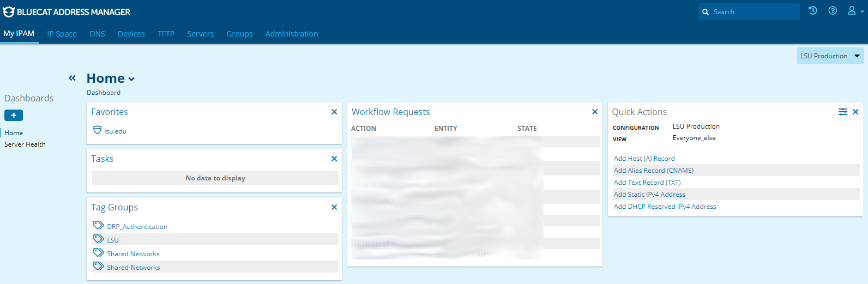Viewport: 868px width, 284px height.
Task: Click the ACTION column header
Action: click(x=364, y=129)
